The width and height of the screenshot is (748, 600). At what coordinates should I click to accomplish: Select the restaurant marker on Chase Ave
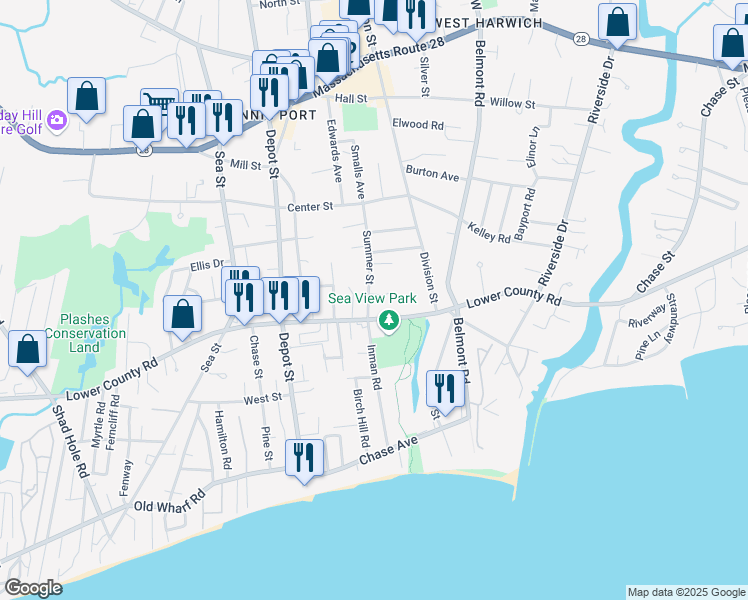[x=303, y=456]
